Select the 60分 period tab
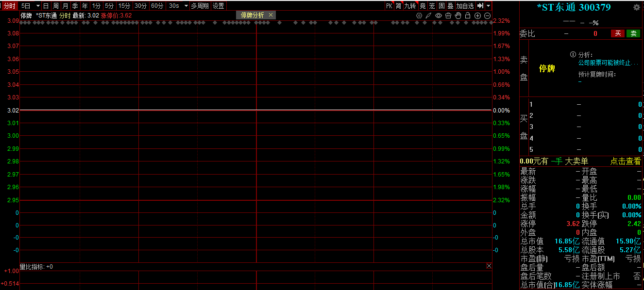644x290 pixels. (157, 6)
